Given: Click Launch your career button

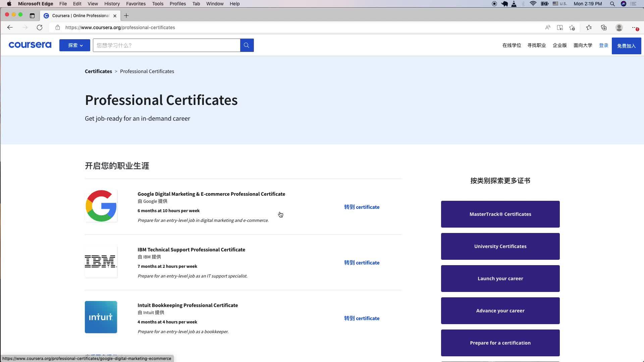Looking at the screenshot, I should tap(500, 279).
